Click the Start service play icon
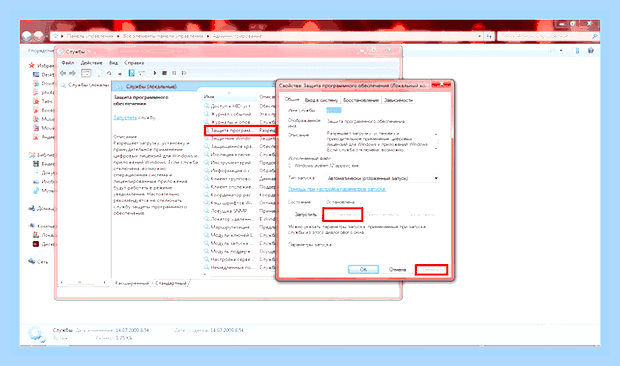620x366 pixels. coord(155,73)
